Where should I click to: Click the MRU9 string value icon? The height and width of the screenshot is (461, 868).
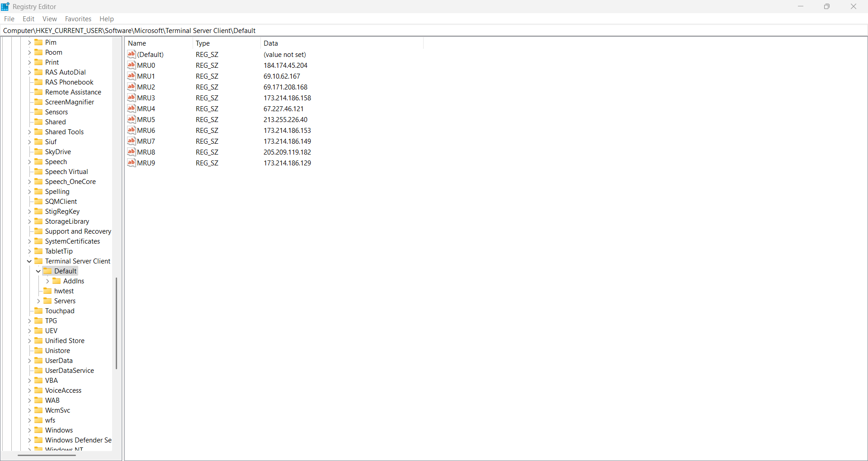132,163
